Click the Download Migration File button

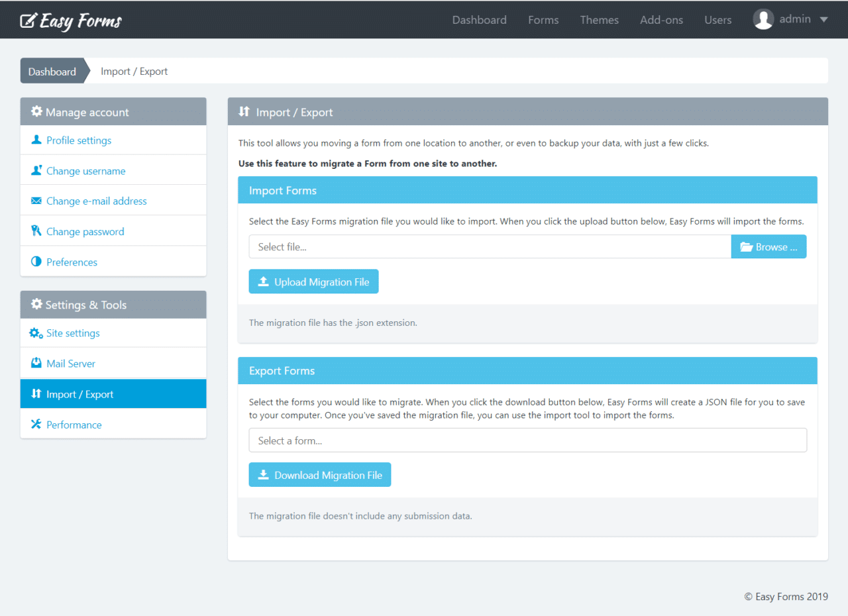pos(320,475)
